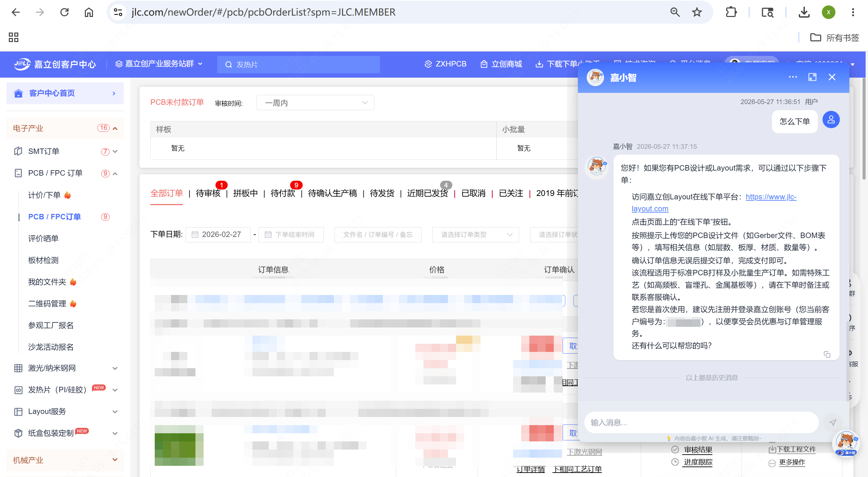Copy the 嘉小智 reply with copy icon
Screen dimensions: 868x477
pyautogui.click(x=827, y=354)
